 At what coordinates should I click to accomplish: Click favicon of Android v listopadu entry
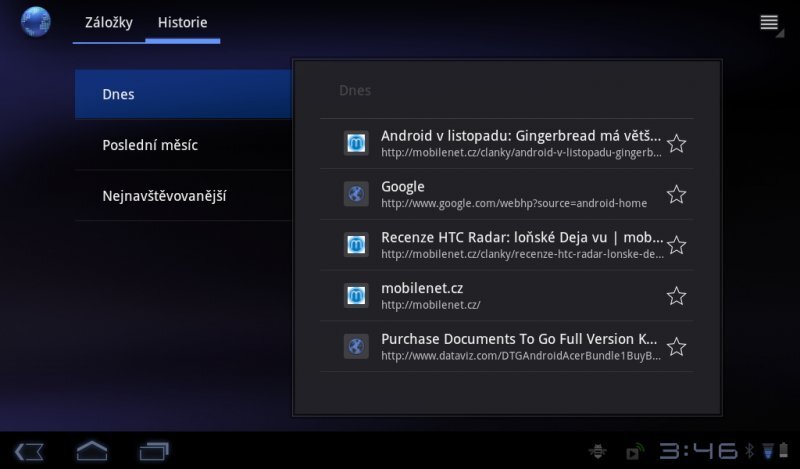point(356,143)
